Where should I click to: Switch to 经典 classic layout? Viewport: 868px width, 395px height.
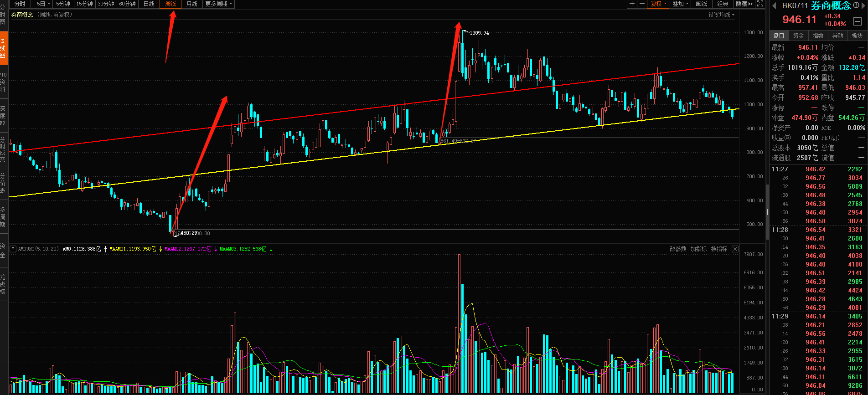tap(723, 4)
